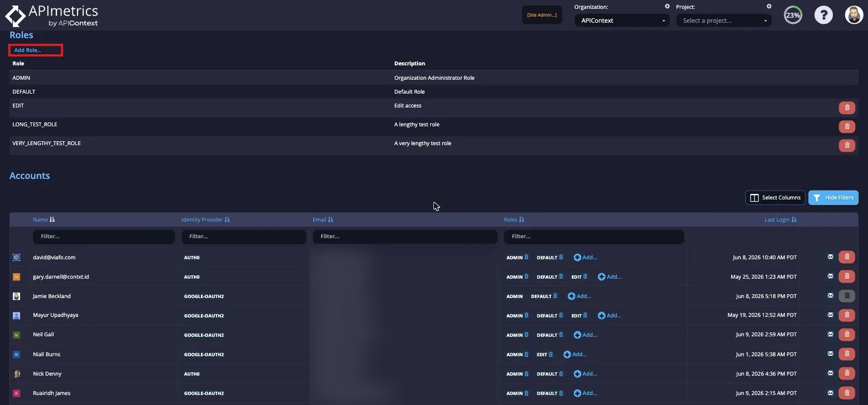Image resolution: width=868 pixels, height=405 pixels.
Task: Open the Select Columns button
Action: point(775,197)
